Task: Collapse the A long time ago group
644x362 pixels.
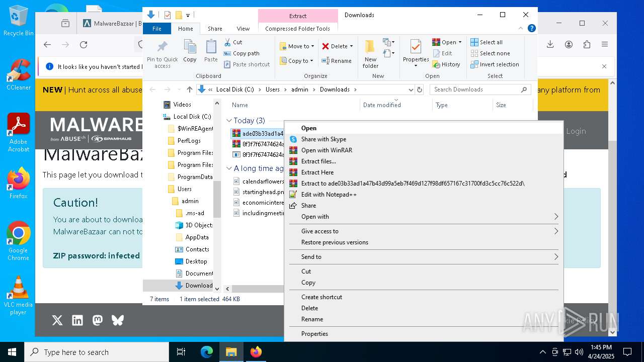Action: tap(229, 168)
